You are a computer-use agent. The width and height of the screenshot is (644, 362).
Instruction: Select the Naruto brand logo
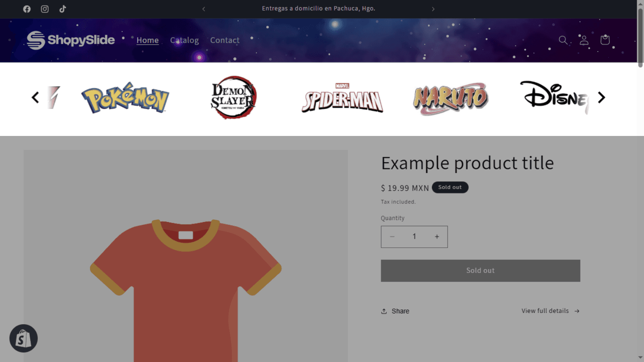[x=450, y=98]
